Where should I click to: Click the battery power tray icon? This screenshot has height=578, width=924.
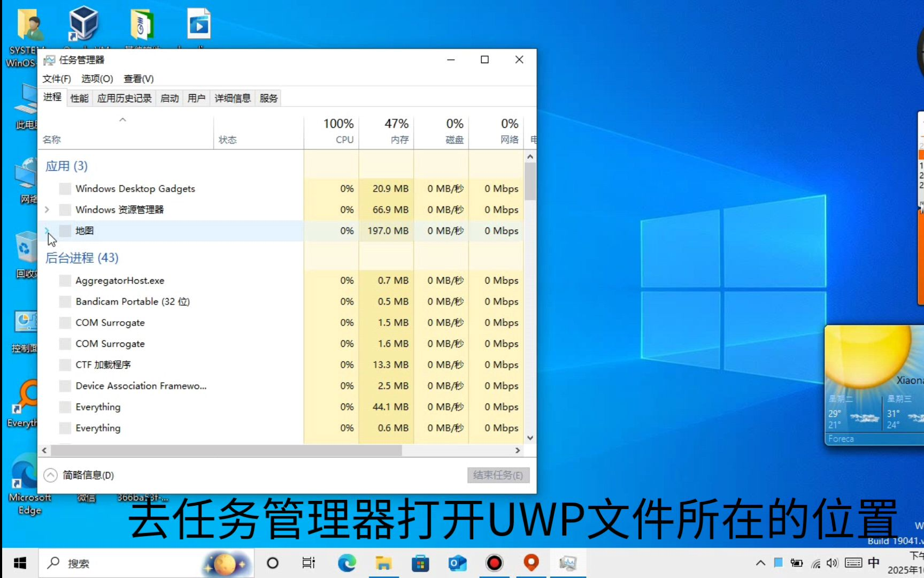click(x=797, y=563)
